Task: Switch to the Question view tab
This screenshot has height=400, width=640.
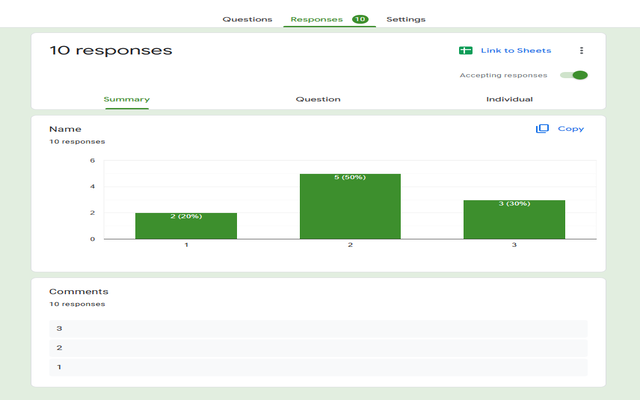Action: point(318,99)
